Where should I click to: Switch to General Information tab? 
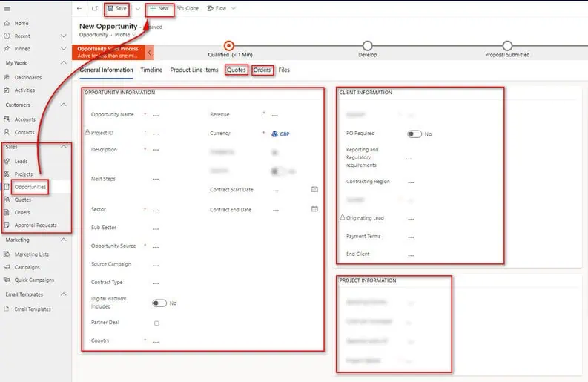pos(107,70)
